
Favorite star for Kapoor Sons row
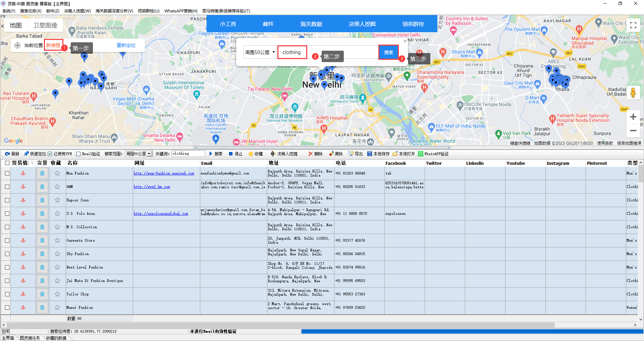pyautogui.click(x=57, y=200)
